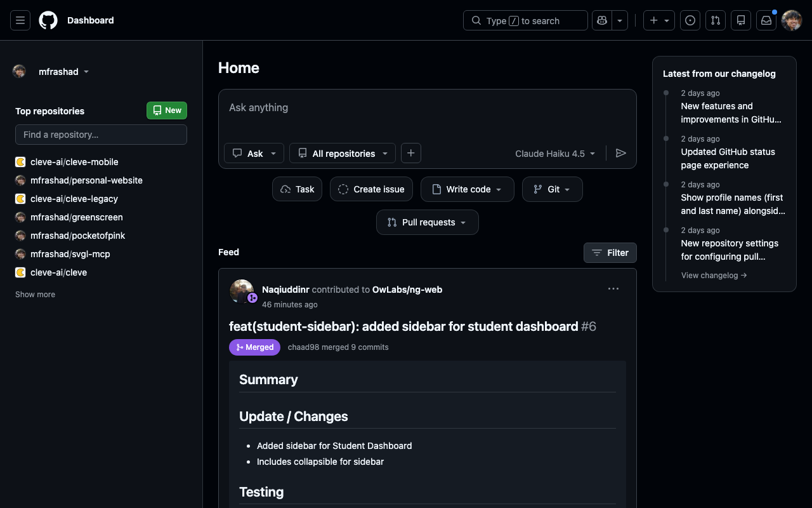Expand the mfrashad account switcher chevron
812x508 pixels.
pyautogui.click(x=86, y=71)
